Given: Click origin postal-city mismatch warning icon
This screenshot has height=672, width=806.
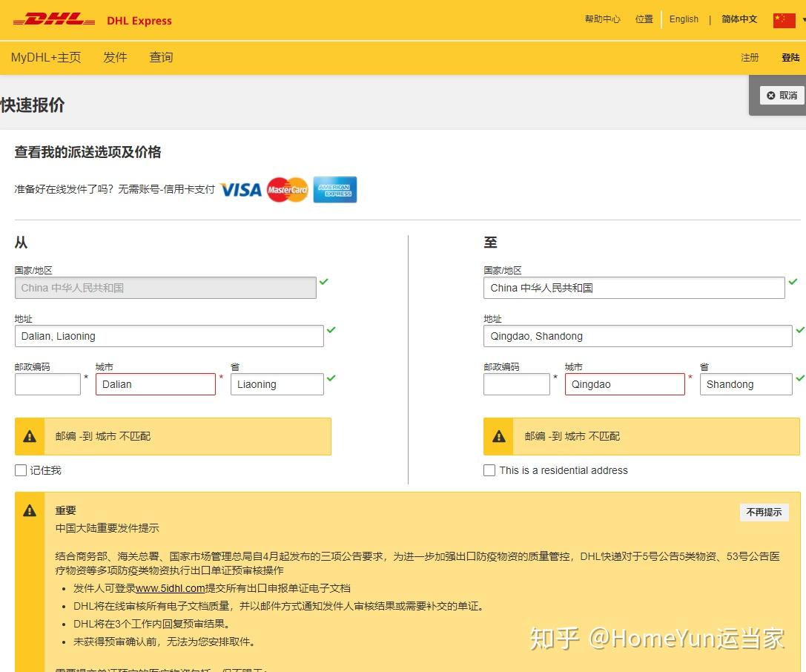Looking at the screenshot, I should (30, 437).
